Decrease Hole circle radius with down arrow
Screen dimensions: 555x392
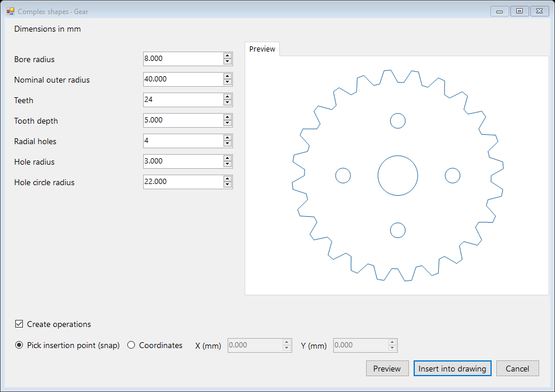[228, 185]
